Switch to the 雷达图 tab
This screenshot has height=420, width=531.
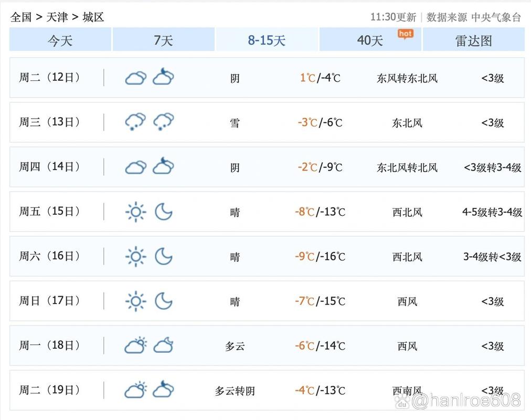coord(474,39)
